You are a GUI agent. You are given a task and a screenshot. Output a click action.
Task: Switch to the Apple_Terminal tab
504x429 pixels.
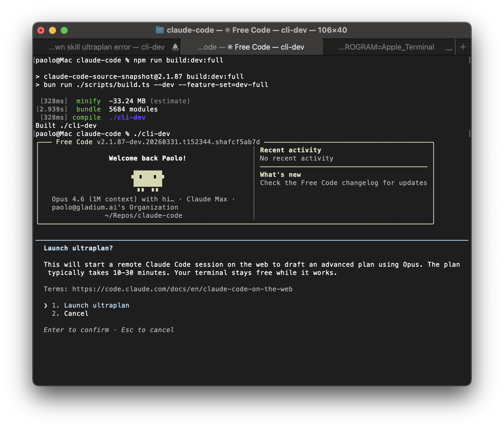(x=386, y=47)
